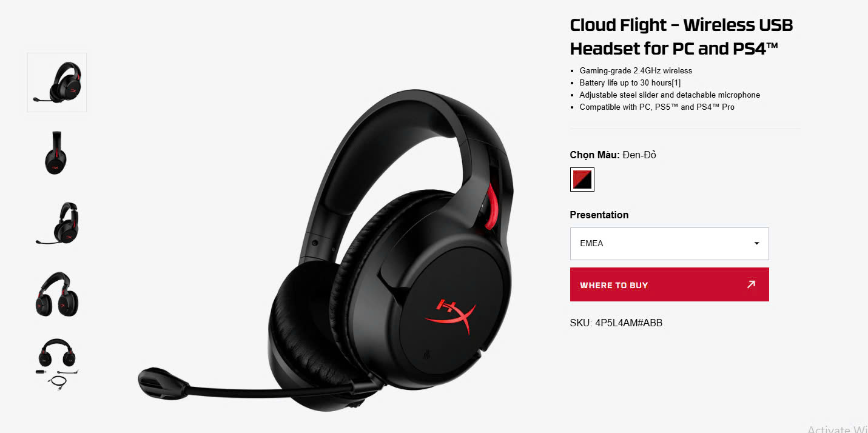
Task: Choose the Đen-Đỏ black-red color swatch
Action: click(582, 180)
